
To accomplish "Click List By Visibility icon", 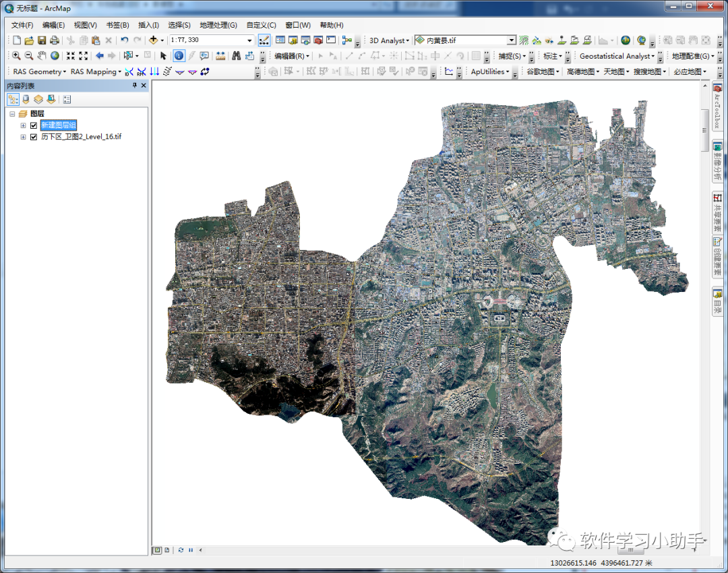I will [x=38, y=99].
